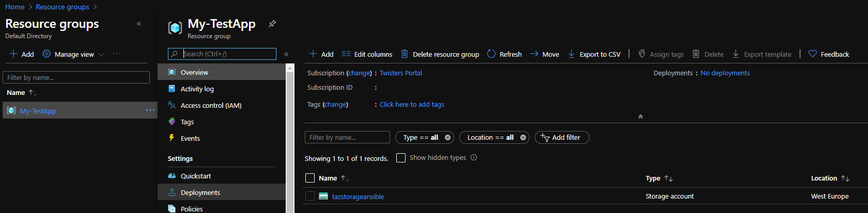This screenshot has height=213, width=868.
Task: Open Feedback via the heart icon
Action: (x=813, y=54)
